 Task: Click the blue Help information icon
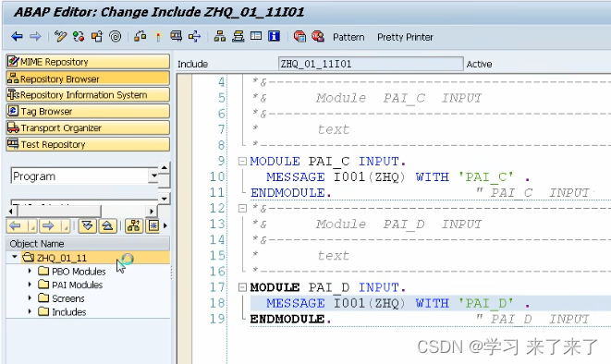pyautogui.click(x=275, y=36)
